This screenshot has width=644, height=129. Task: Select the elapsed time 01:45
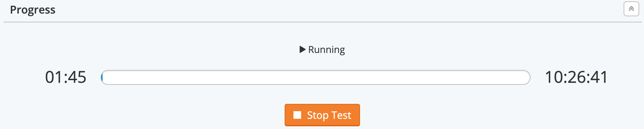(x=66, y=77)
